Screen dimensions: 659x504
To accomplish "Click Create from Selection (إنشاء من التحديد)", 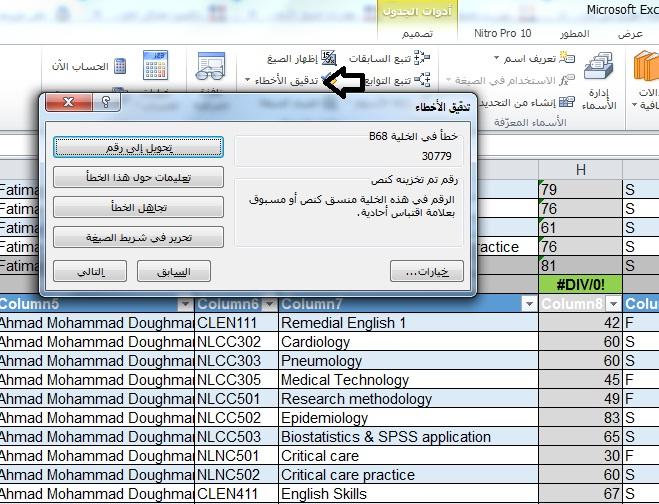I will click(526, 102).
